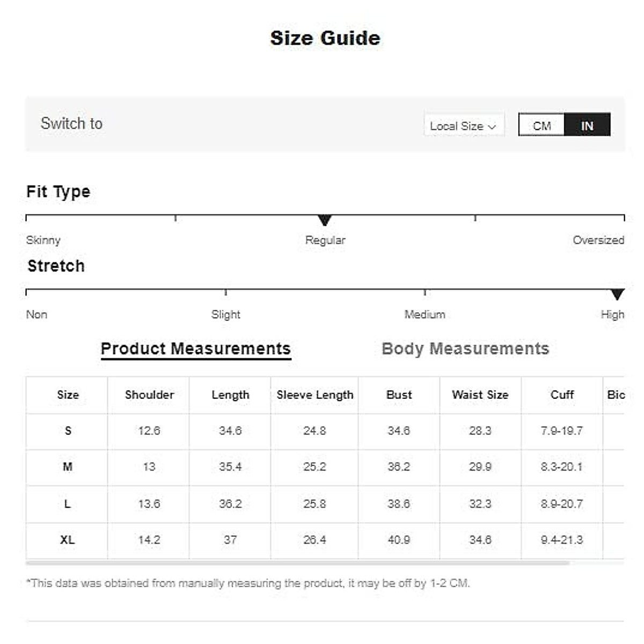
Task: Click the Stretch High marker
Action: pyautogui.click(x=618, y=294)
